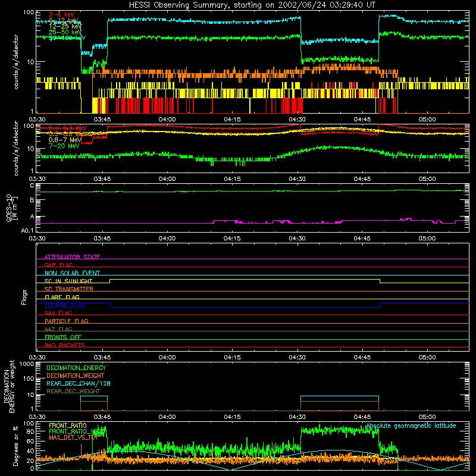
Task: Click the 'SC_IN_SUNLIGHT' flag label
Action: (x=68, y=281)
